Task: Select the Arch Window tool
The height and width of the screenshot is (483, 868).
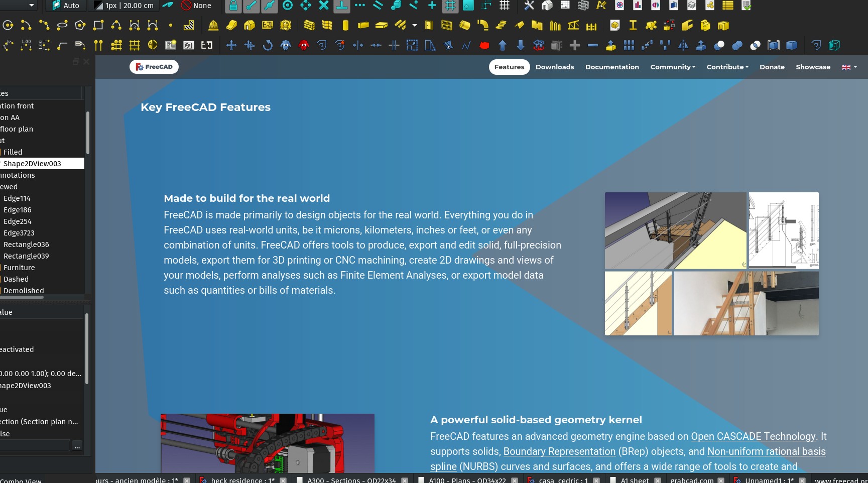Action: tap(446, 25)
